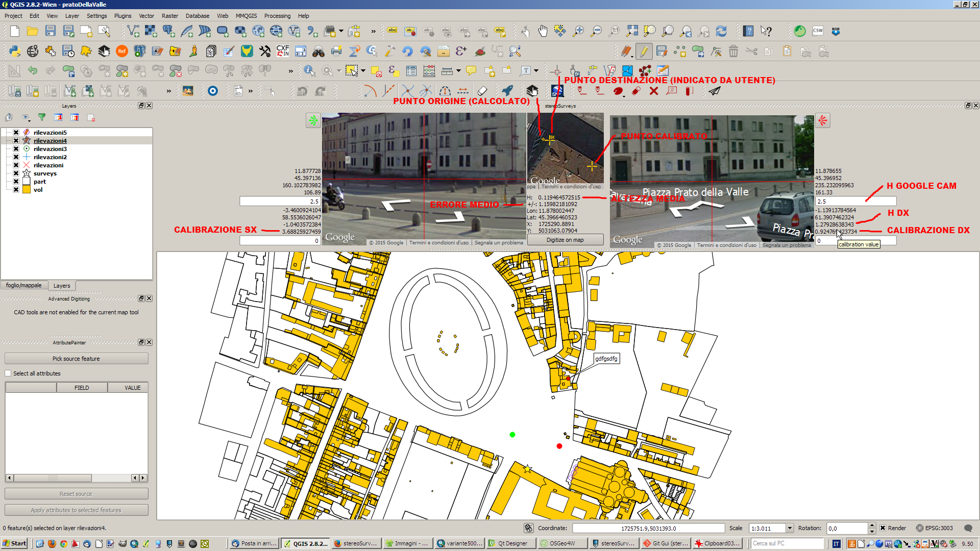
Task: Click the CXF IN import icon
Action: 283,51
